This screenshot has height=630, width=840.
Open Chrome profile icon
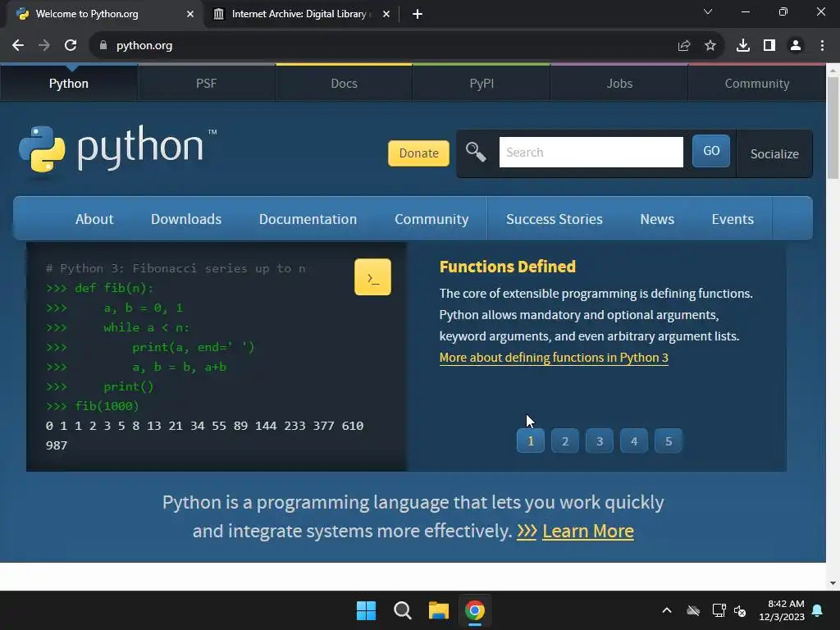(796, 46)
